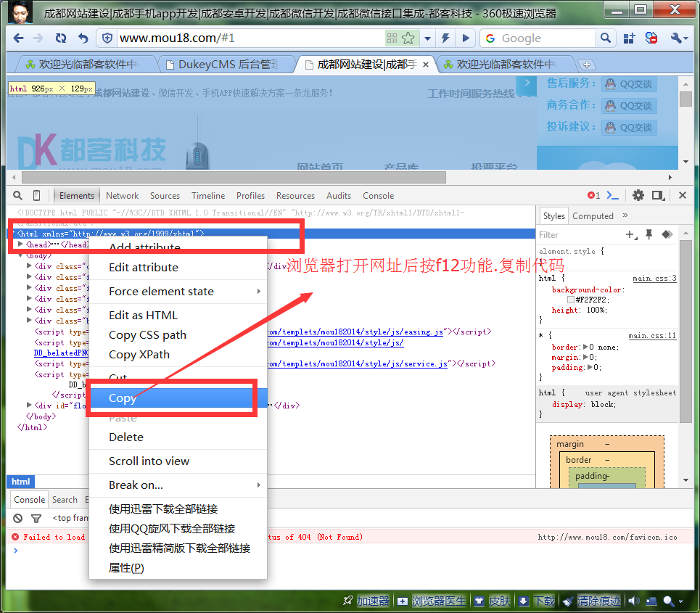Screen dimensions: 700x613
Task: Toggle the console filter funnel icon
Action: click(36, 519)
